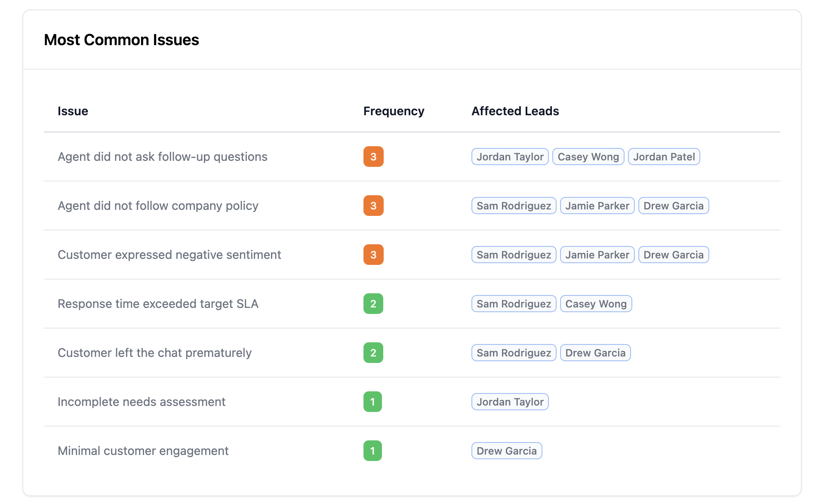Click the Affected Leads column header
The height and width of the screenshot is (504, 825).
pos(515,111)
